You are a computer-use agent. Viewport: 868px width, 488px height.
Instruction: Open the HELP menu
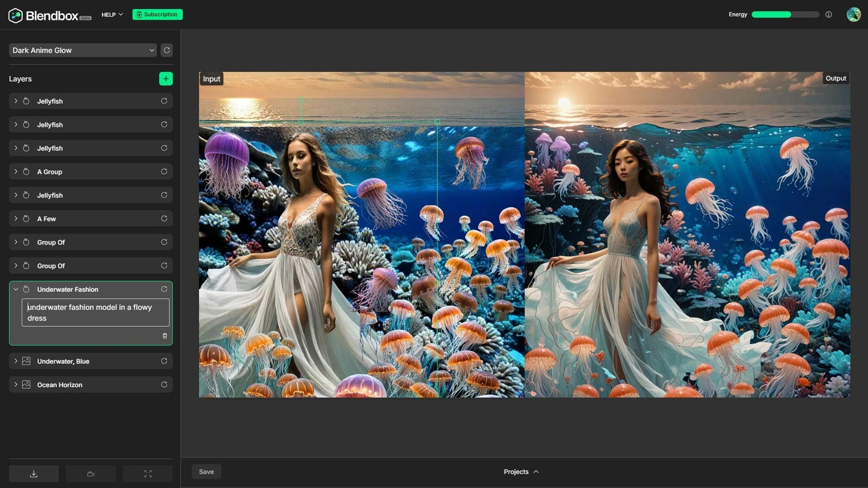click(x=111, y=15)
